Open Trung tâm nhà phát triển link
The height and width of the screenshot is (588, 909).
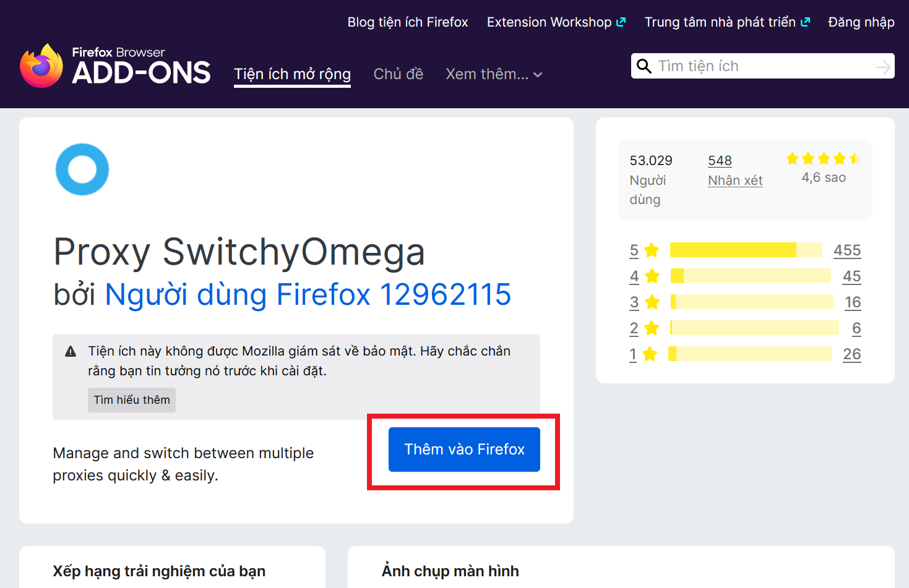[x=727, y=22]
